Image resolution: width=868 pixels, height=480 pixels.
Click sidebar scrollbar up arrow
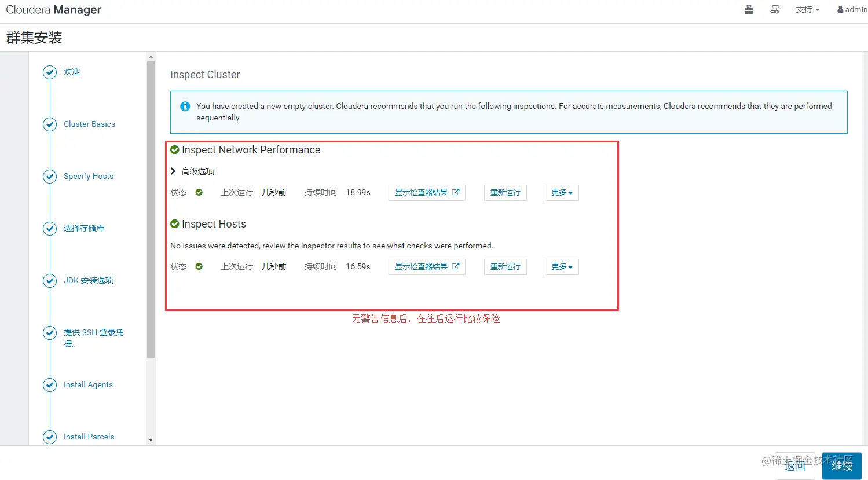(x=151, y=57)
